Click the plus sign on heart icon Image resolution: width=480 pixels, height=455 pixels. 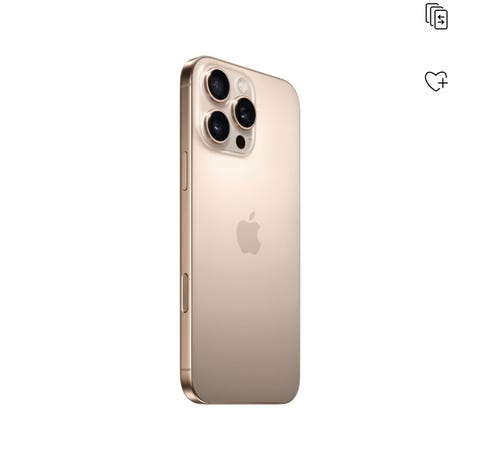click(443, 82)
